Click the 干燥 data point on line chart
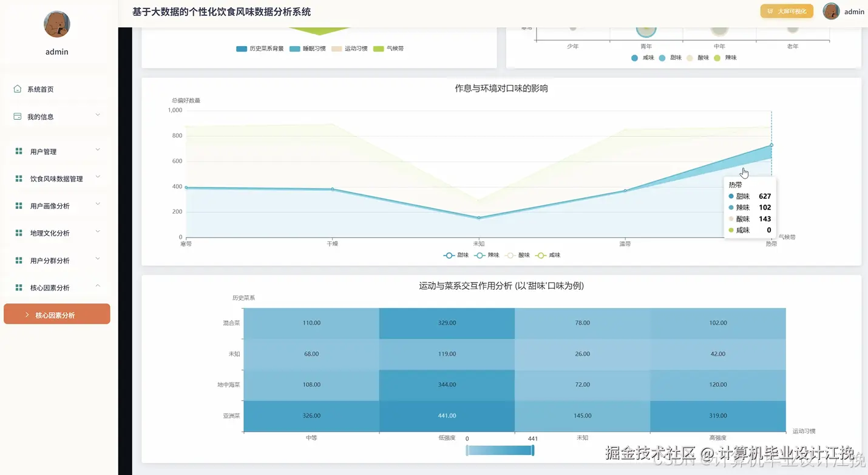Screen dimensions: 868x475 (x=332, y=189)
